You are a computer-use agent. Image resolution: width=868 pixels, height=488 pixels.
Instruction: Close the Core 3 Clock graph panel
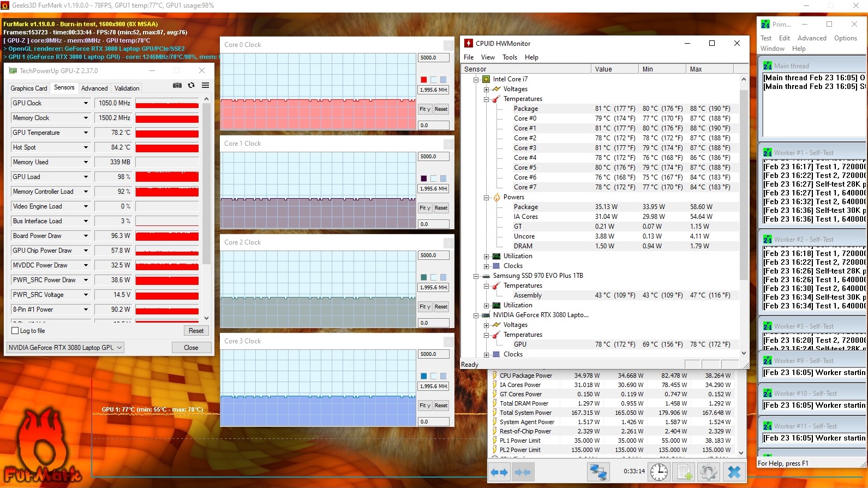[448, 342]
